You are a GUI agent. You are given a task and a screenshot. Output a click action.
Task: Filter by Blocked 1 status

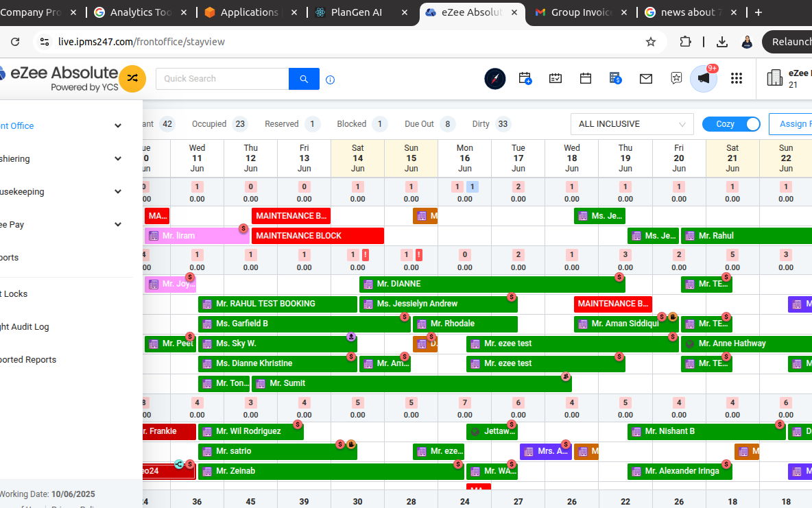click(361, 124)
